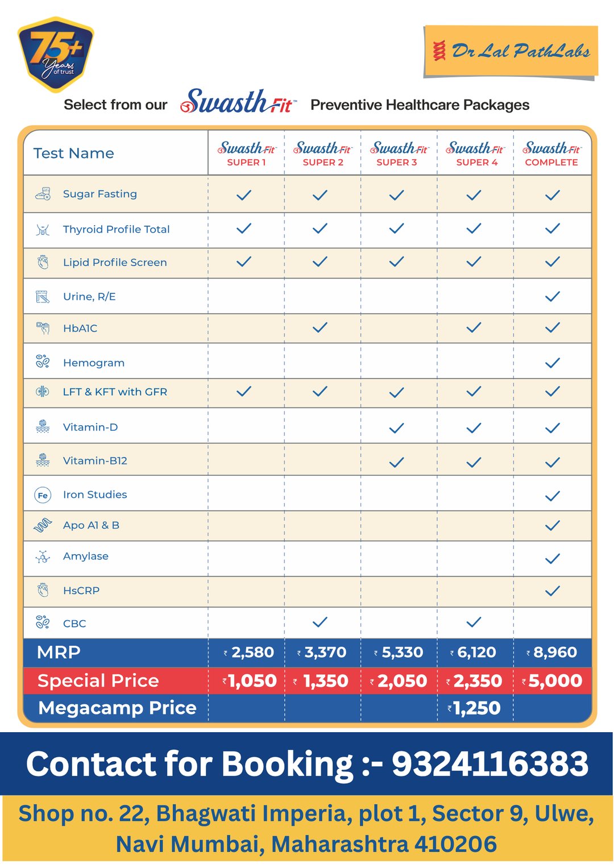Image resolution: width=614 pixels, height=868 pixels.
Task: Click the Amylase molecule icon
Action: tap(43, 556)
